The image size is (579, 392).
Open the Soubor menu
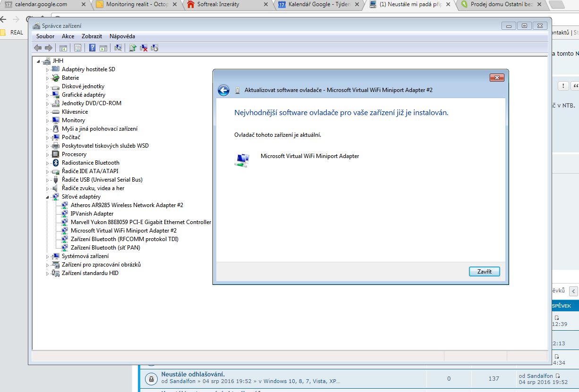click(45, 36)
